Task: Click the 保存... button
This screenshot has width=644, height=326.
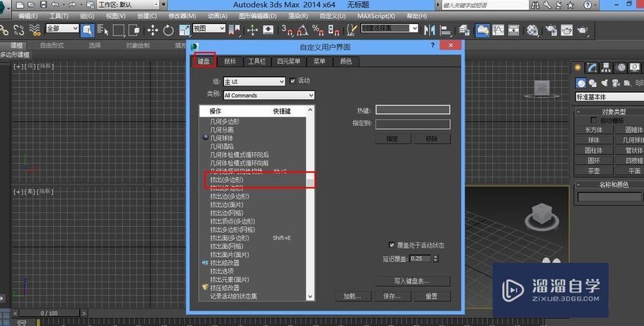Action: 392,296
